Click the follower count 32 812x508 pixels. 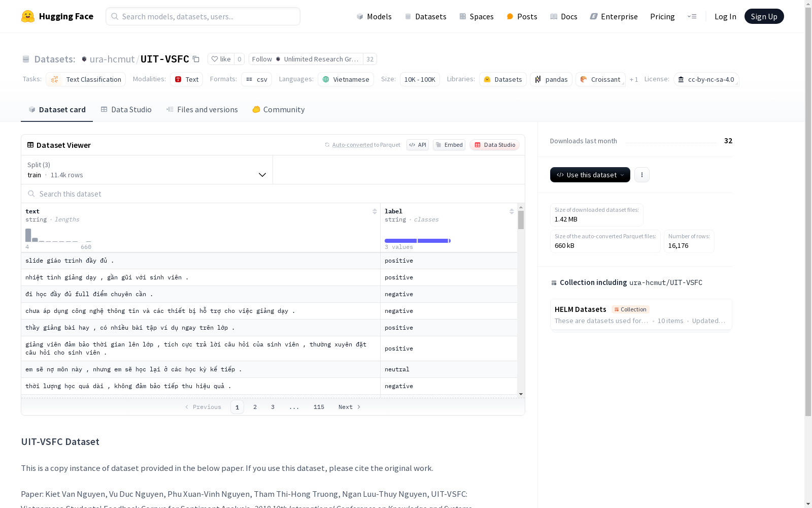point(370,59)
